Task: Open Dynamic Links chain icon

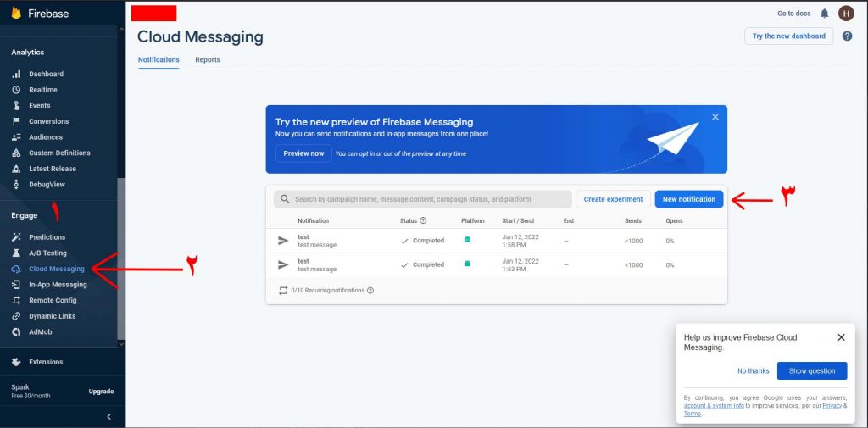Action: pos(17,316)
